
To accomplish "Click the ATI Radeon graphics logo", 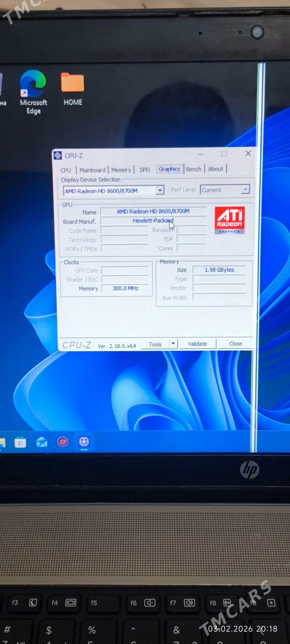I will click(229, 220).
